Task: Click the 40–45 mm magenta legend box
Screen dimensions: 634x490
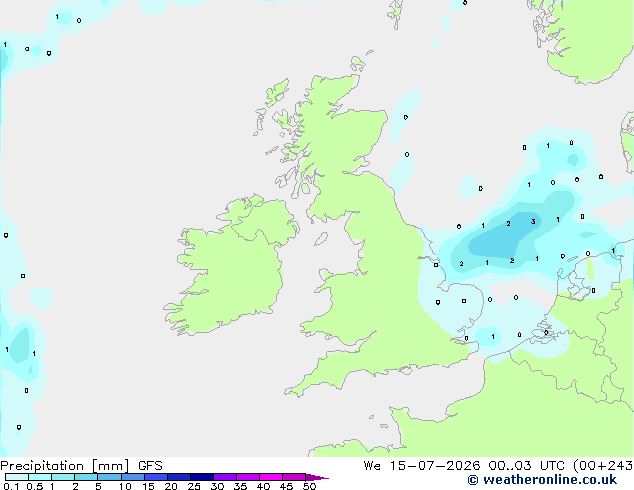Action: tap(271, 477)
